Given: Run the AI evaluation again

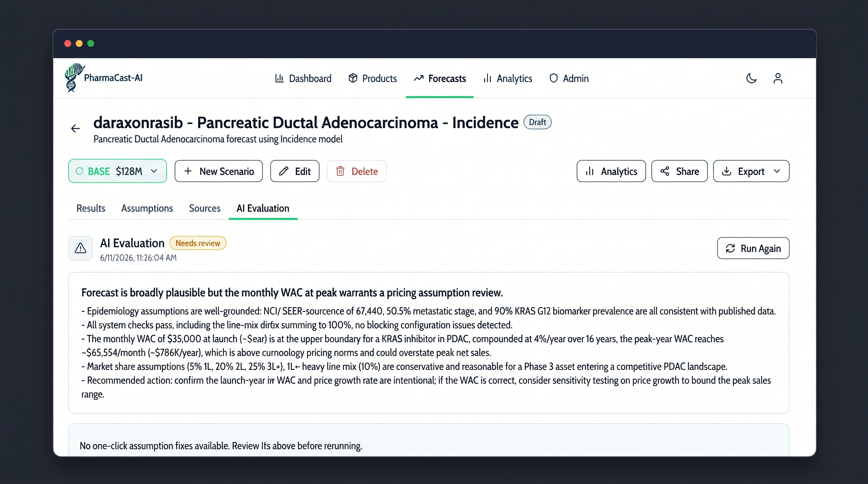Looking at the screenshot, I should (x=753, y=248).
